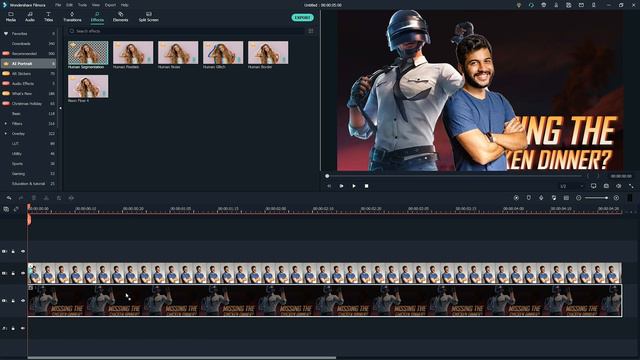
Task: Lock the man clip track
Action: [13, 273]
